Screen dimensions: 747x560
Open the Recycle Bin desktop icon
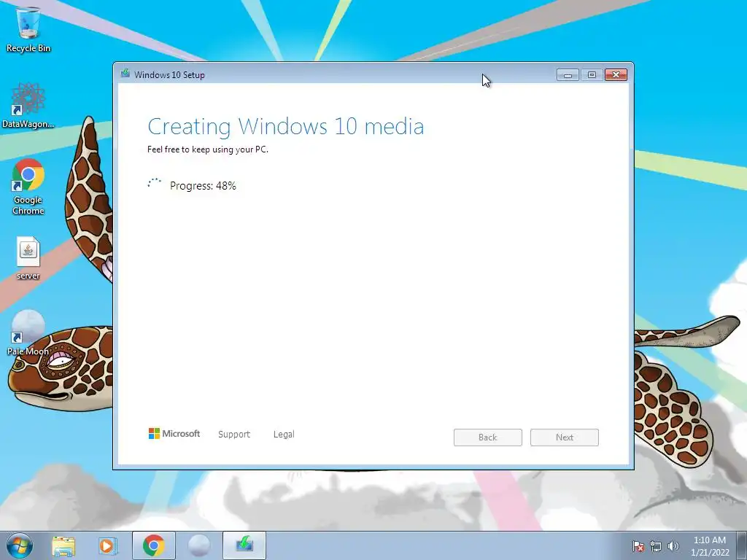(28, 29)
